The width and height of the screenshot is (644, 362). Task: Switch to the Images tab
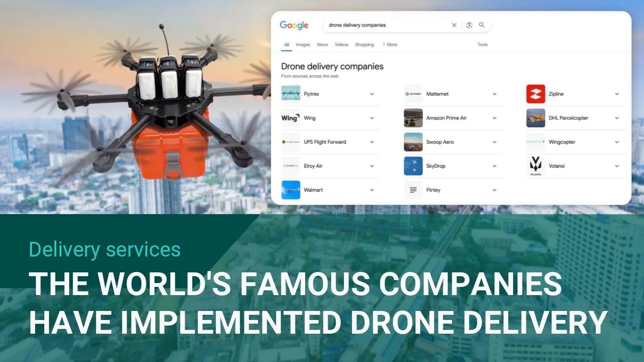click(303, 45)
